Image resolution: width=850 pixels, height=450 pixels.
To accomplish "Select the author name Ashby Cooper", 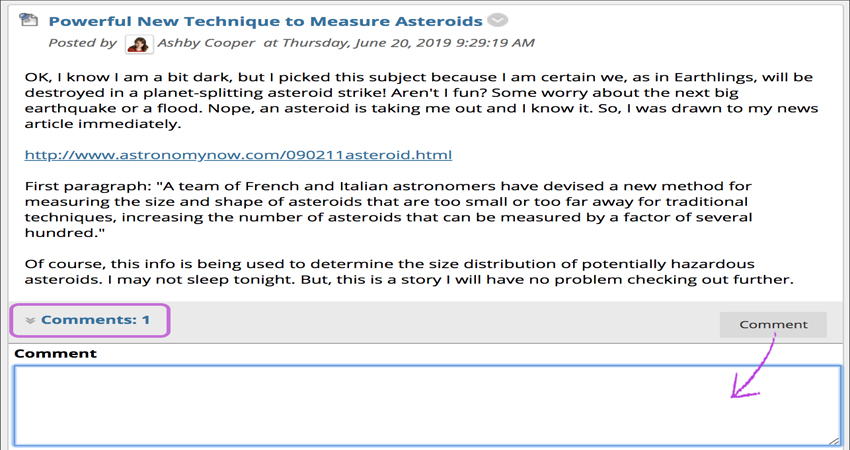I will click(206, 43).
